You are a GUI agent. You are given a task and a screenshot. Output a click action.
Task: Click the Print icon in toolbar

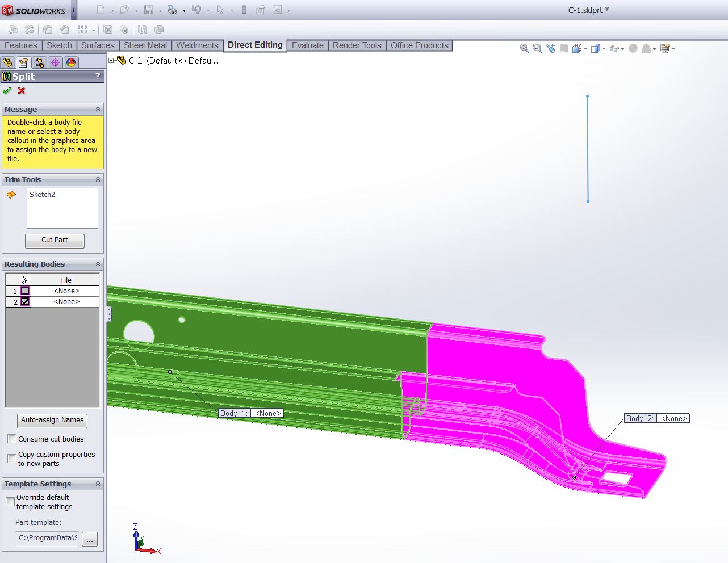coord(172,10)
